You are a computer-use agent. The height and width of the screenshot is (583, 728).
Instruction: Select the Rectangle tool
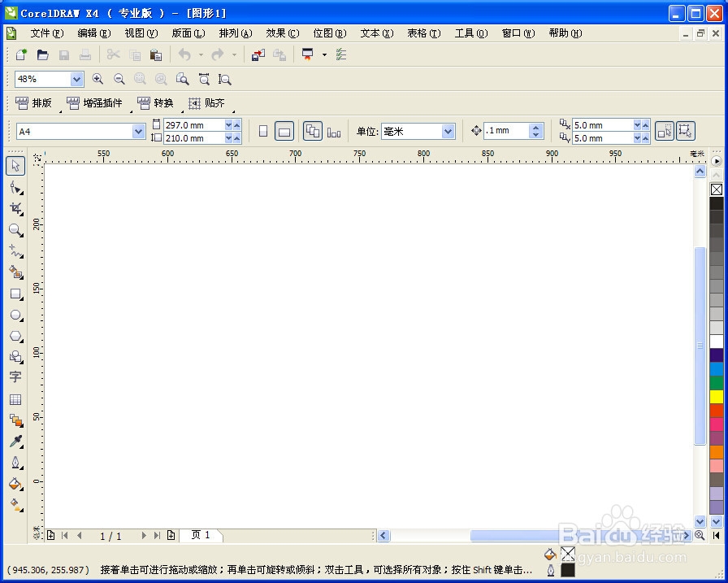15,294
